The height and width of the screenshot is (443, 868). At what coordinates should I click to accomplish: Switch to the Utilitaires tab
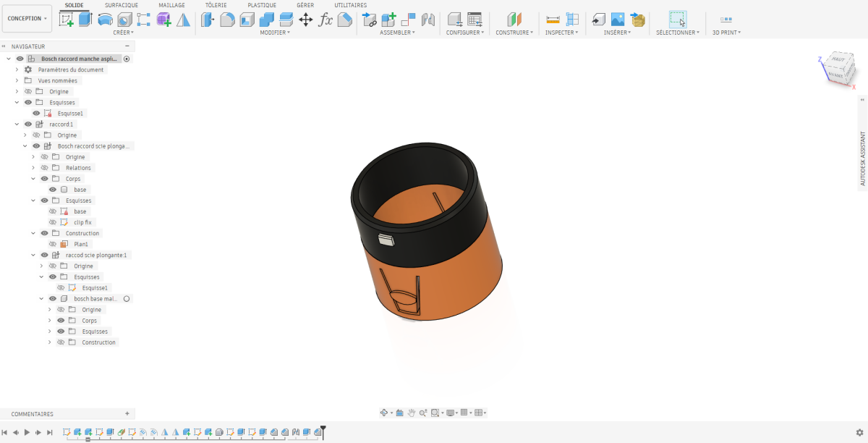point(350,5)
